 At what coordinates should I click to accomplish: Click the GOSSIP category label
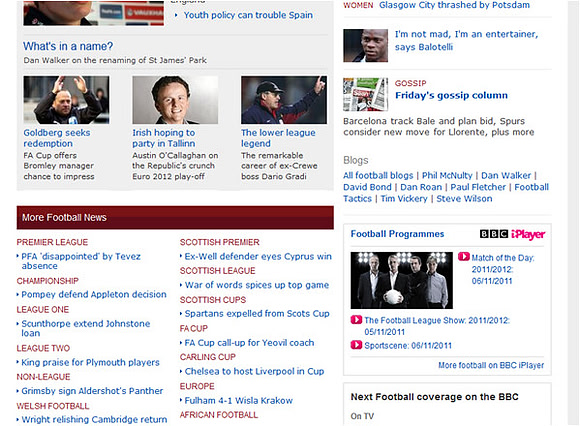(x=411, y=83)
